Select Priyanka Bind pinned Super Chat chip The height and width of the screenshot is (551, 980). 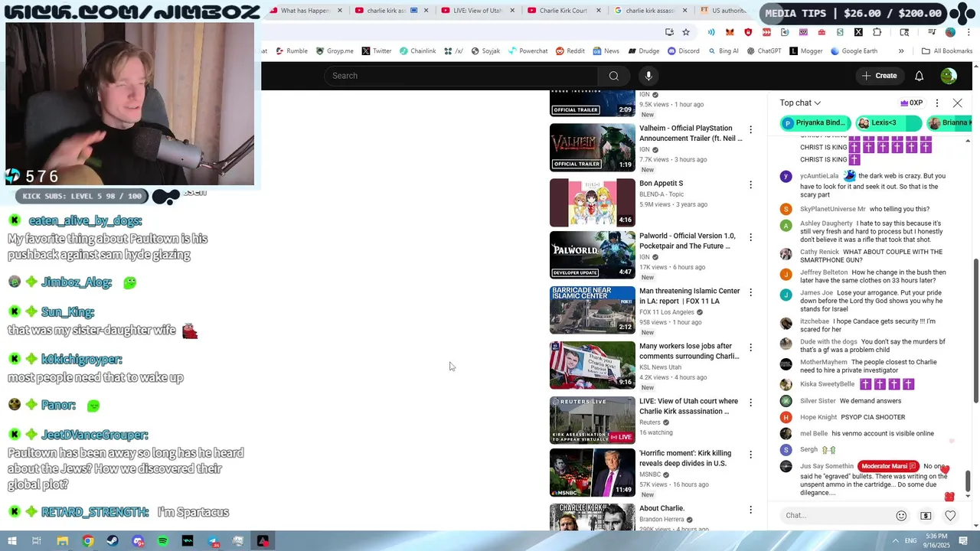pyautogui.click(x=815, y=122)
